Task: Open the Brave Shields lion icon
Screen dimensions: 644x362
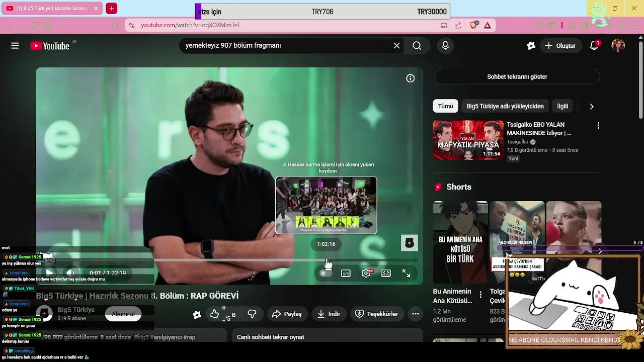Action: [473, 25]
